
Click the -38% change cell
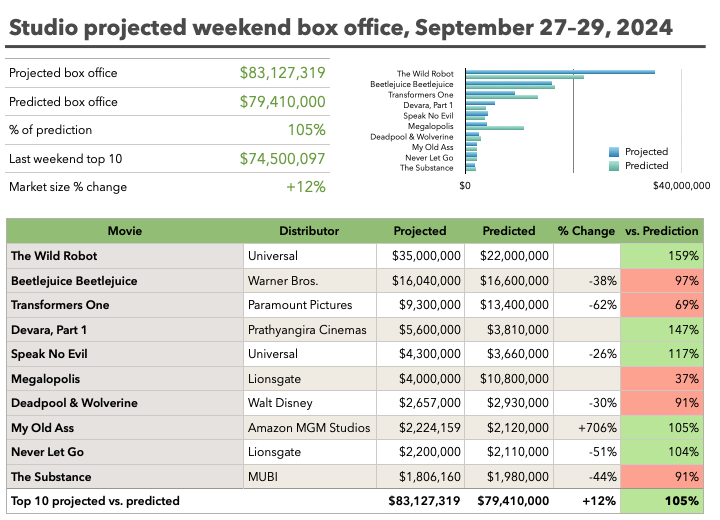pyautogui.click(x=587, y=281)
